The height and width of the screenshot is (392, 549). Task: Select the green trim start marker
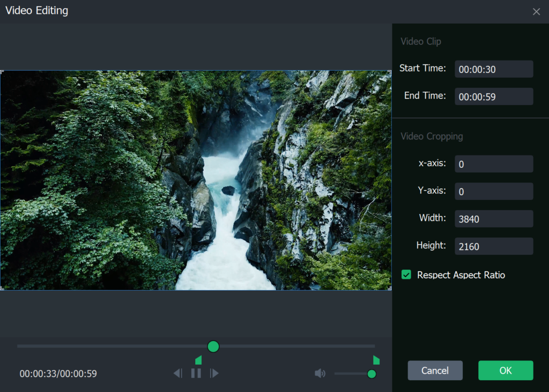click(x=198, y=360)
